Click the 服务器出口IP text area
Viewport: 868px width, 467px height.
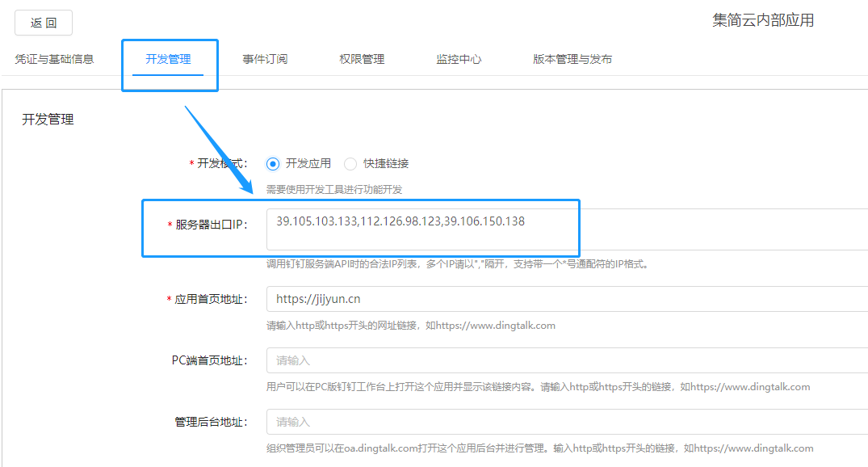point(565,229)
